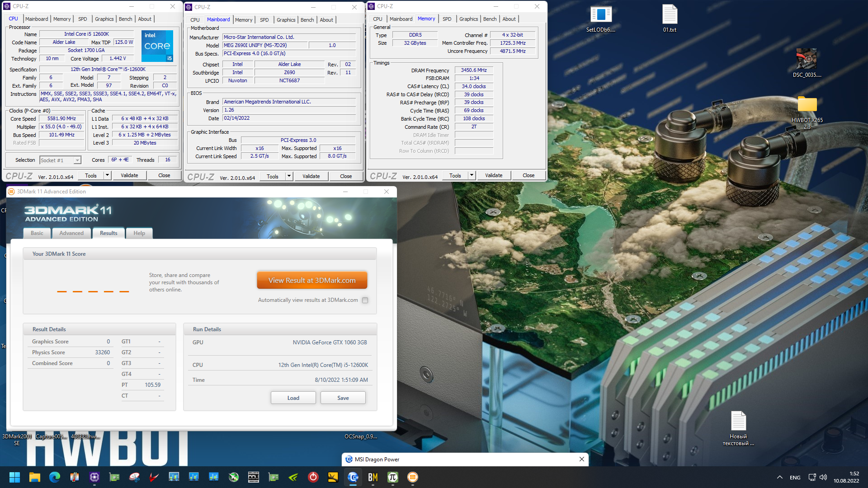Open the red swoosh taskbar icon
This screenshot has height=488, width=868.
pyautogui.click(x=154, y=477)
